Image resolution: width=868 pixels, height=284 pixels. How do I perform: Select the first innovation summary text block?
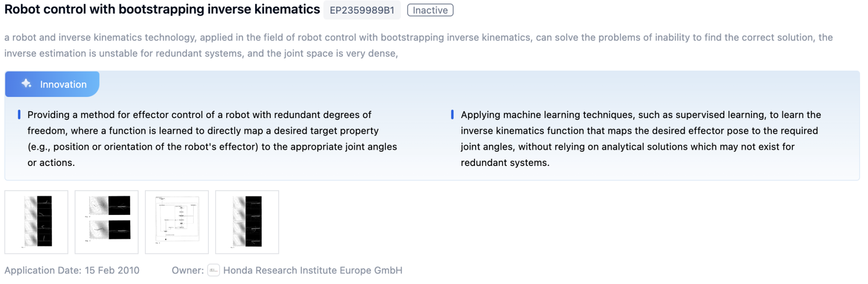(212, 138)
